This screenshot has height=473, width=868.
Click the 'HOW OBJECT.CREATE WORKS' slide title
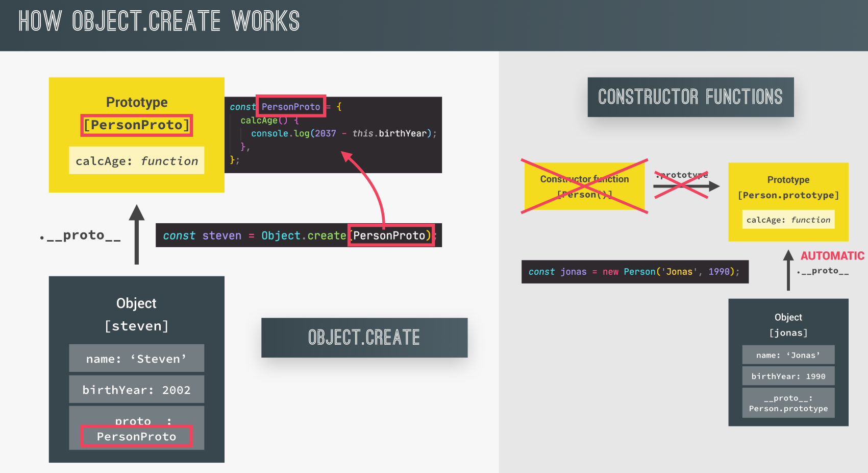(159, 21)
